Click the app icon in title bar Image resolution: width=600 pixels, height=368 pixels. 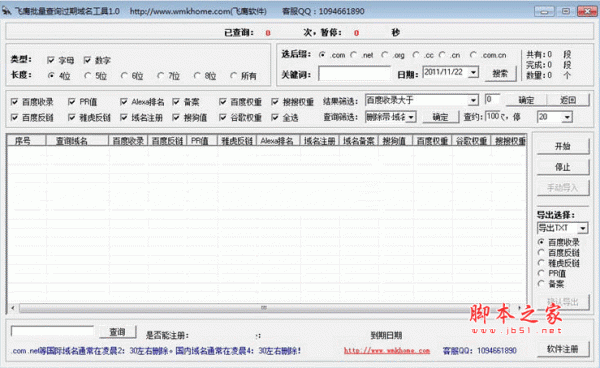[7, 11]
